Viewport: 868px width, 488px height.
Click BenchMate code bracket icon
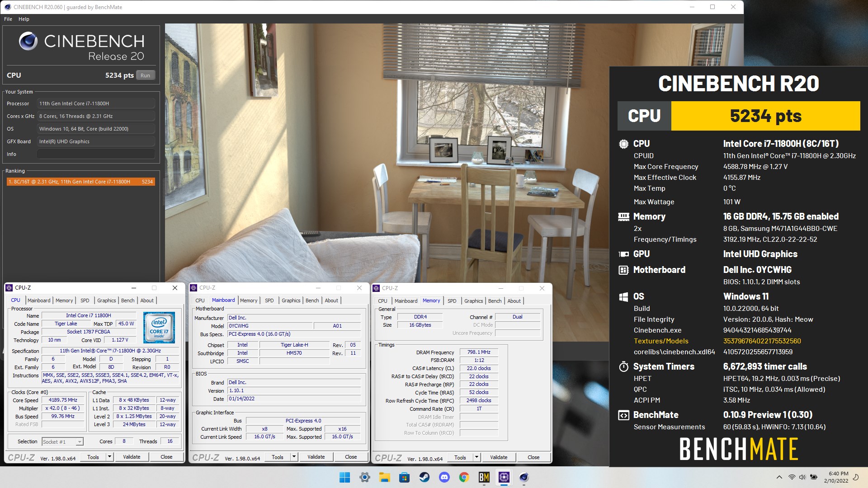[623, 415]
